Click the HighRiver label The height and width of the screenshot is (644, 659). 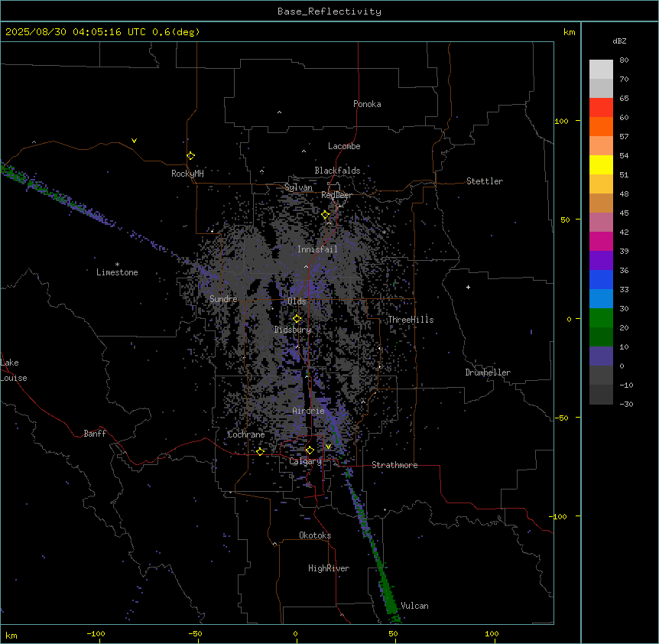pyautogui.click(x=329, y=568)
